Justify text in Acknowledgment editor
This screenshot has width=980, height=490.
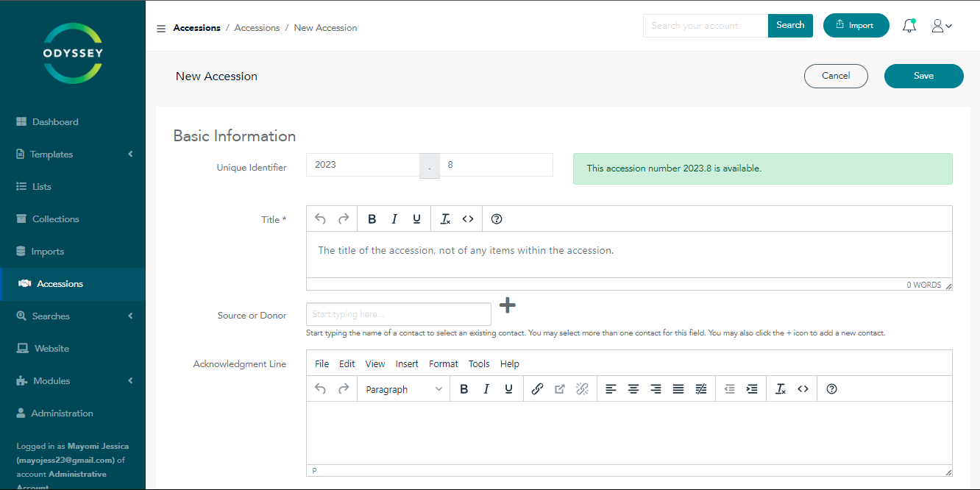point(678,389)
